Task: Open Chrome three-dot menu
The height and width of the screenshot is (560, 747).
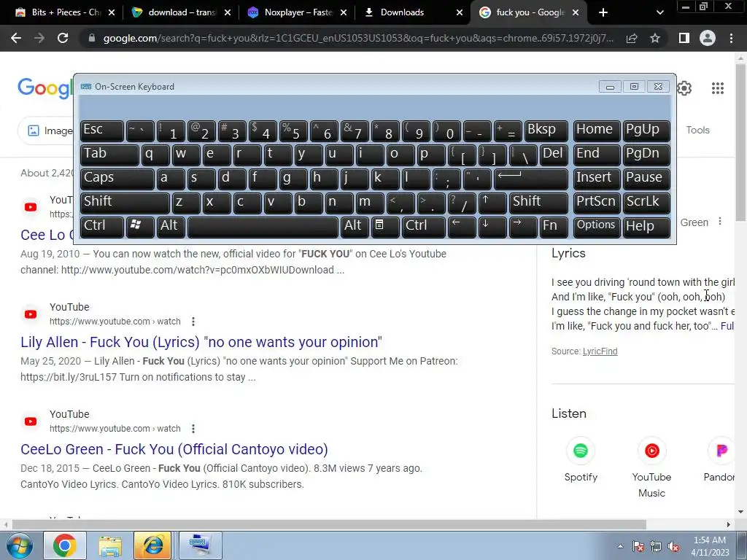Action: (x=731, y=38)
